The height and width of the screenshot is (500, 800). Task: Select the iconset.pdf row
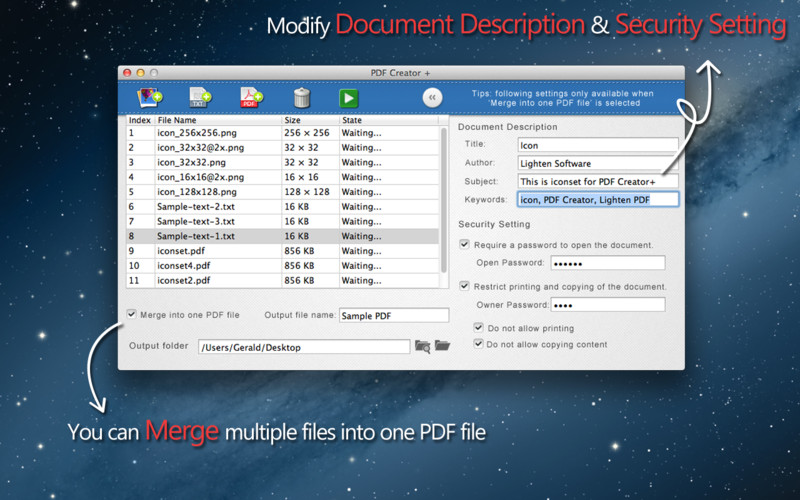282,251
